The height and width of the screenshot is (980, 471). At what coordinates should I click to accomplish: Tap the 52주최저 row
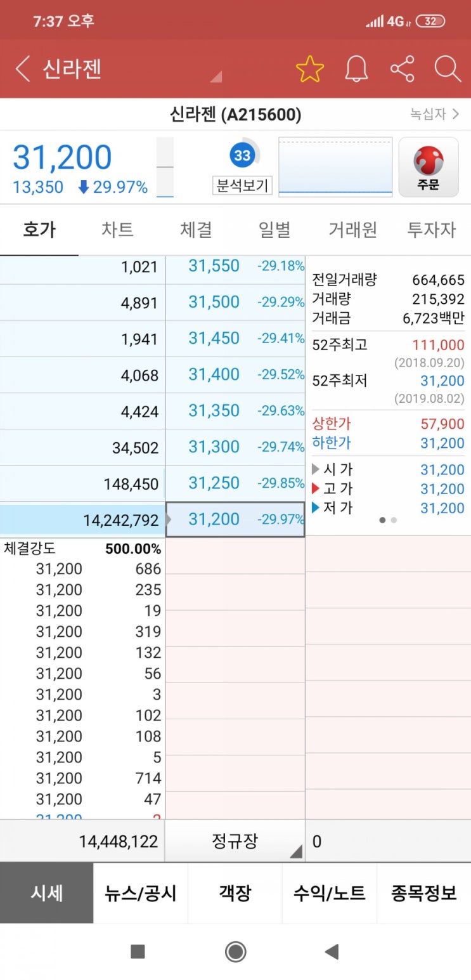click(x=388, y=381)
